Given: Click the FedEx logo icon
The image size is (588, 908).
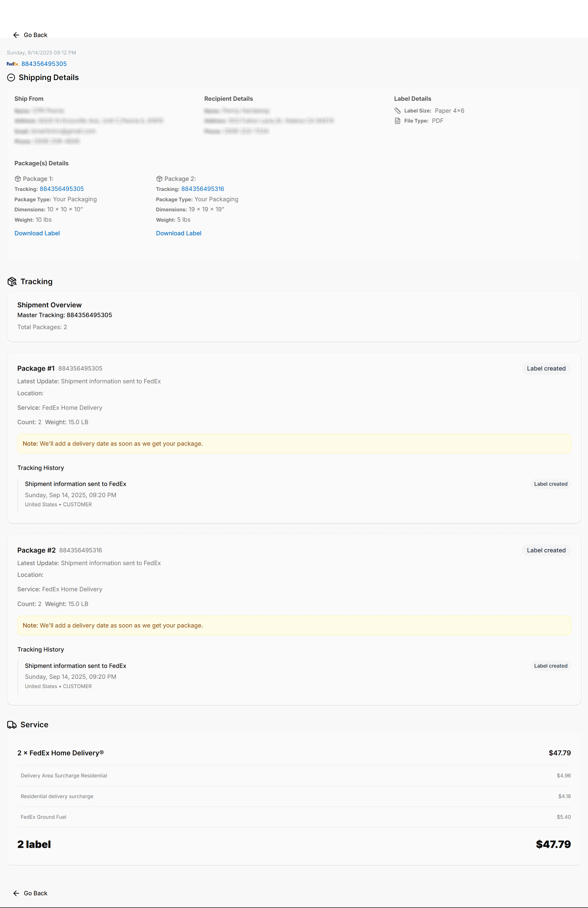Looking at the screenshot, I should coord(13,64).
